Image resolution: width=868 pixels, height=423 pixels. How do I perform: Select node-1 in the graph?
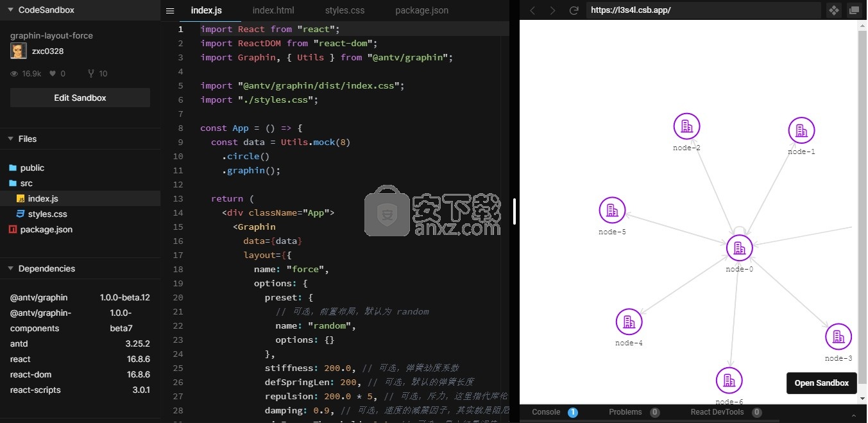801,130
